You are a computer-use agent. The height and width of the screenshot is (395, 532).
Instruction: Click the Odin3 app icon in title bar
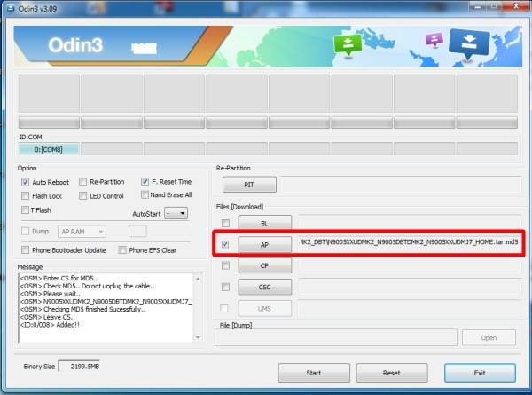pyautogui.click(x=11, y=8)
